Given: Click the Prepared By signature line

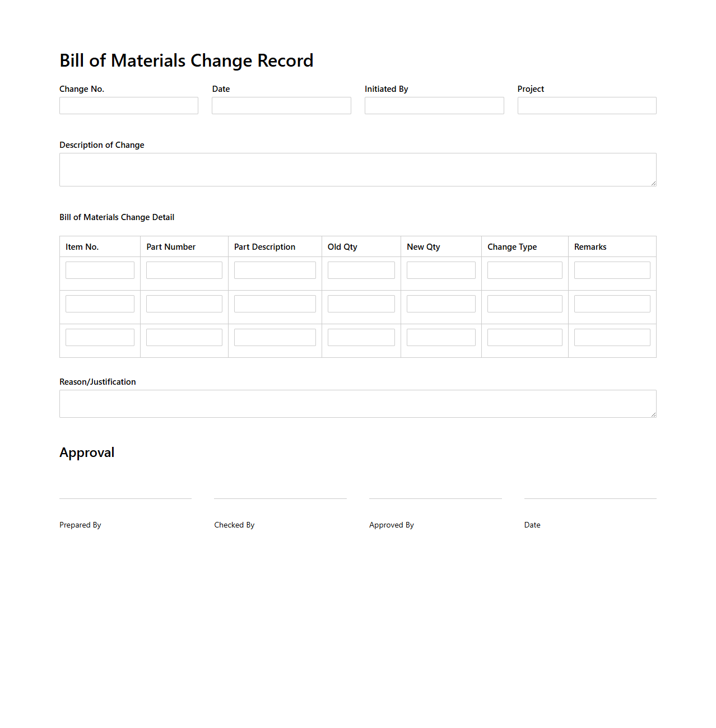Looking at the screenshot, I should pos(125,499).
